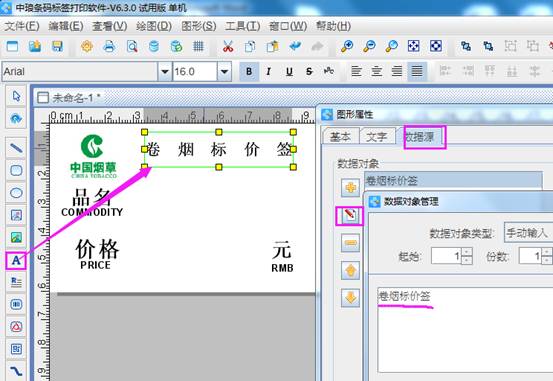This screenshot has width=553, height=381.
Task: Click the 卷烟标价签 text input area
Action: (x=465, y=330)
